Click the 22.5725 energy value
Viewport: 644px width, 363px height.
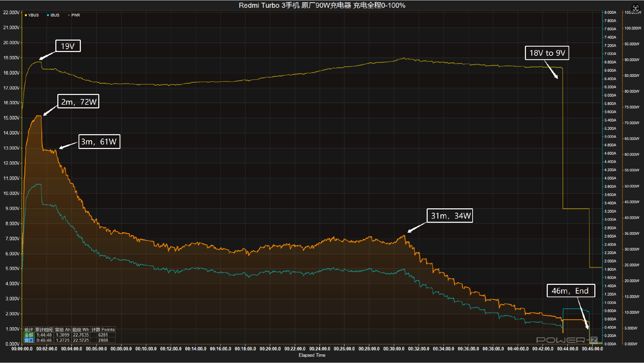(81, 340)
